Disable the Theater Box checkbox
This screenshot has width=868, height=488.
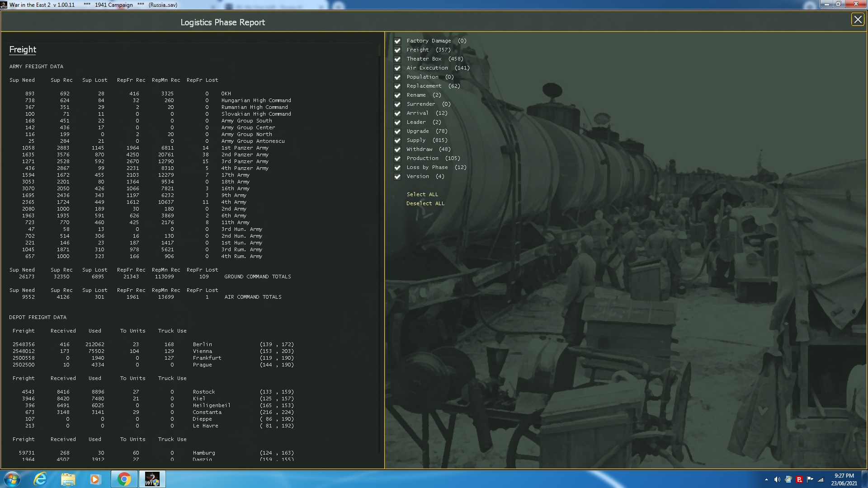[x=397, y=59]
